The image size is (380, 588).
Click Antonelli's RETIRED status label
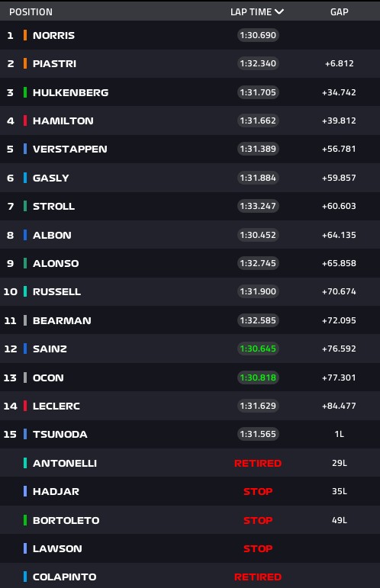click(258, 463)
